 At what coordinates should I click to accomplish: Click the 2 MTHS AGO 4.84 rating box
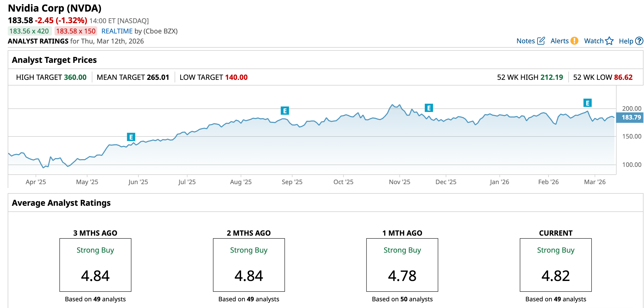pos(249,265)
